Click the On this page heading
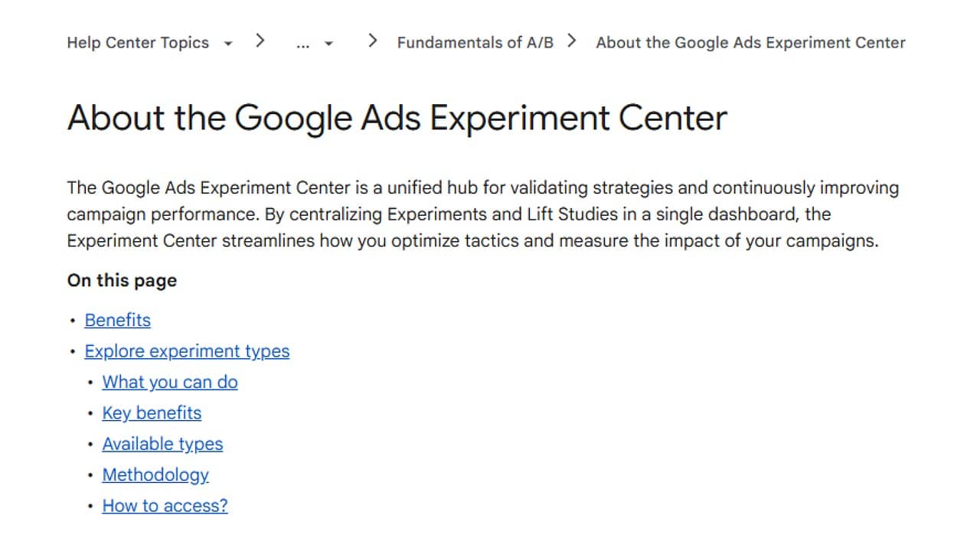 122,281
